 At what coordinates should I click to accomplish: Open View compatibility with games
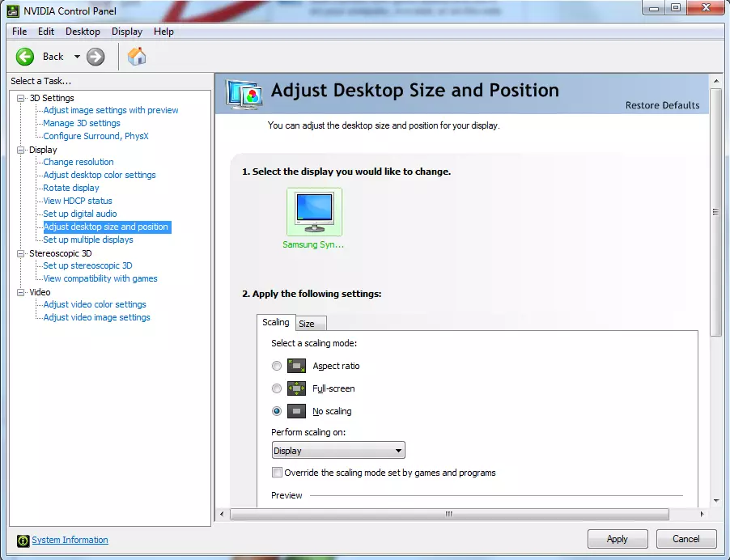click(x=100, y=279)
